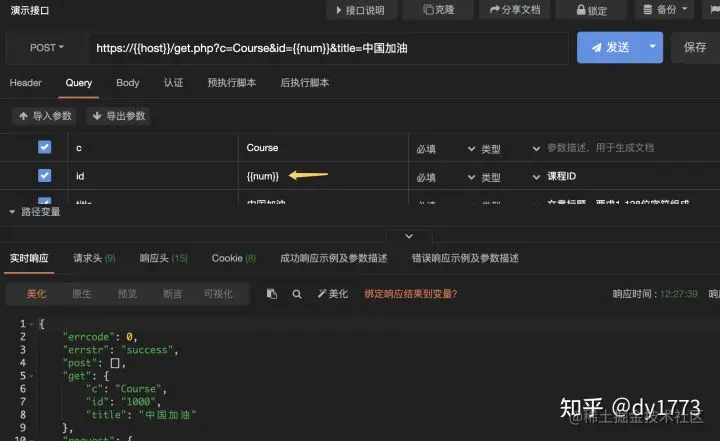Open 类型 dropdown in row c
The height and width of the screenshot is (441, 720).
click(510, 149)
